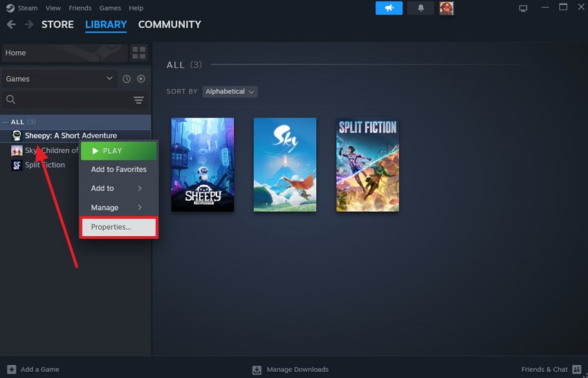Viewport: 588px width, 378px height.
Task: Toggle ready-to-play filter icon
Action: [141, 79]
